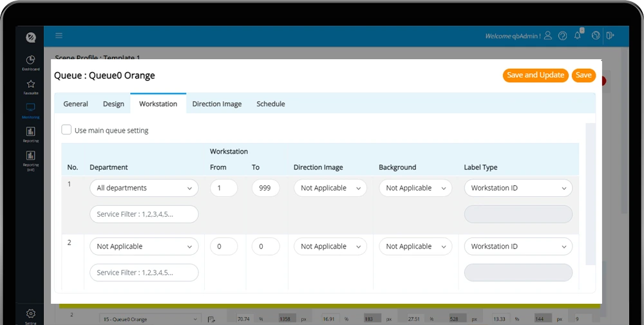Open the Favourite star in sidebar

point(30,85)
